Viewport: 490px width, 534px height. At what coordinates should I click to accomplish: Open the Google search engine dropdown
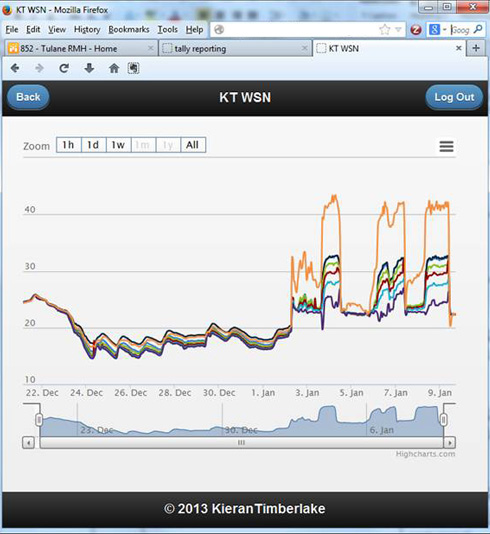tap(438, 30)
